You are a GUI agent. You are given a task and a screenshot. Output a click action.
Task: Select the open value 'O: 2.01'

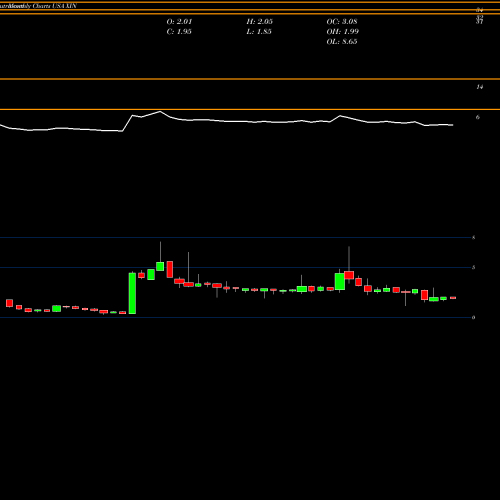[x=179, y=22]
